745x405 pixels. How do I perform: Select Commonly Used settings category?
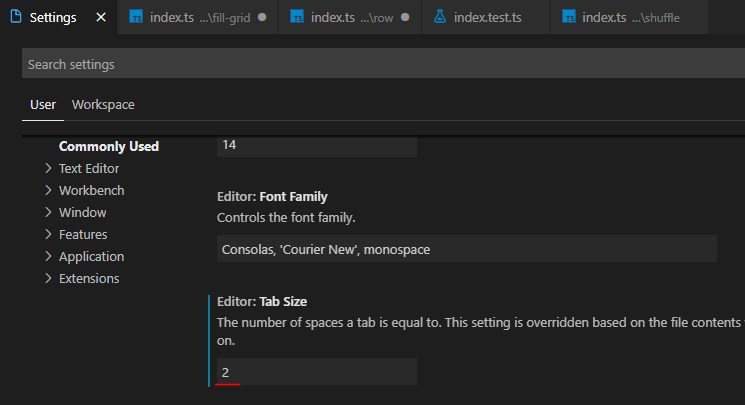pyautogui.click(x=109, y=146)
